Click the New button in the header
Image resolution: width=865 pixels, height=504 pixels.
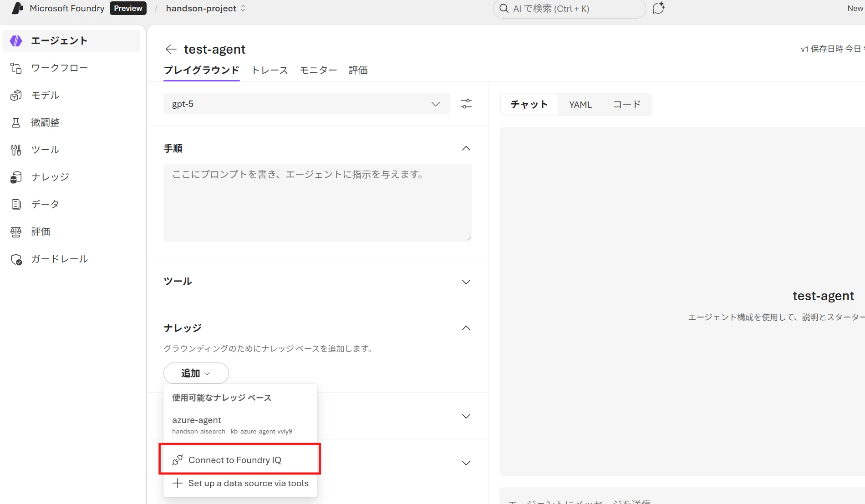pyautogui.click(x=855, y=8)
